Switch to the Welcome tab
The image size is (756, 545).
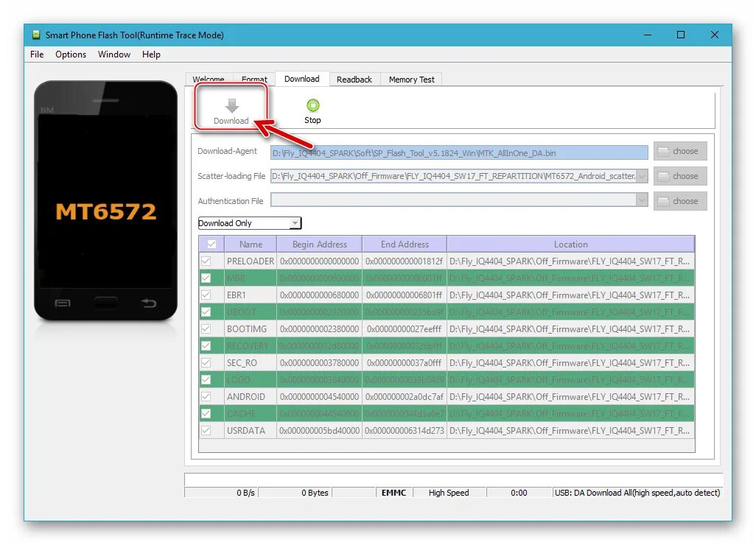(209, 79)
